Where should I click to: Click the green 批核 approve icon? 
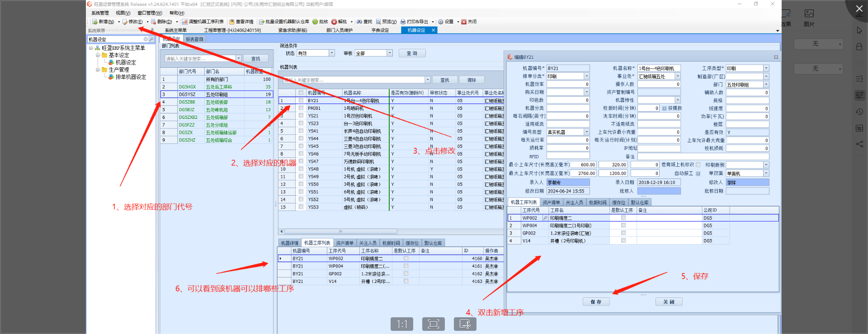point(315,22)
